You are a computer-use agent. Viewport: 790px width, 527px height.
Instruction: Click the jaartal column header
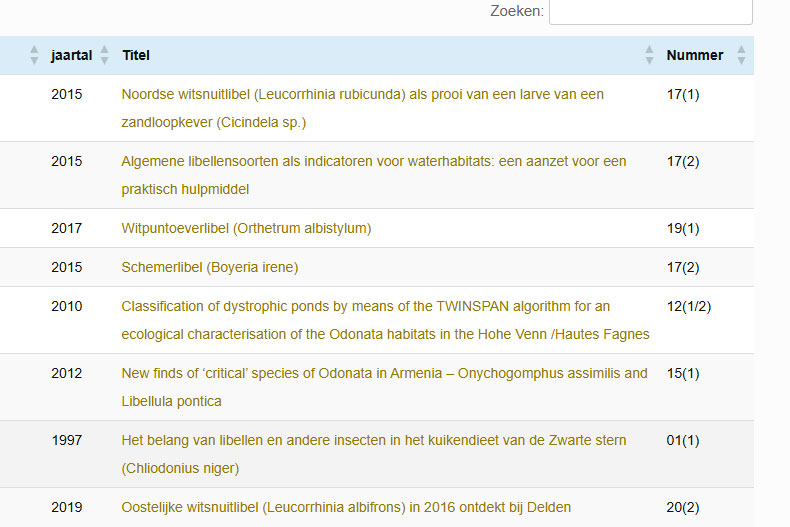coord(71,56)
